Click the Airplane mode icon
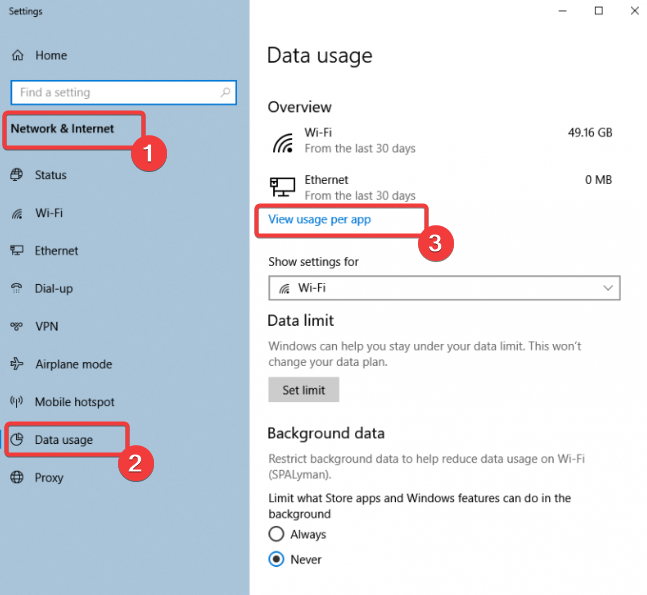The width and height of the screenshot is (647, 595). (x=17, y=365)
